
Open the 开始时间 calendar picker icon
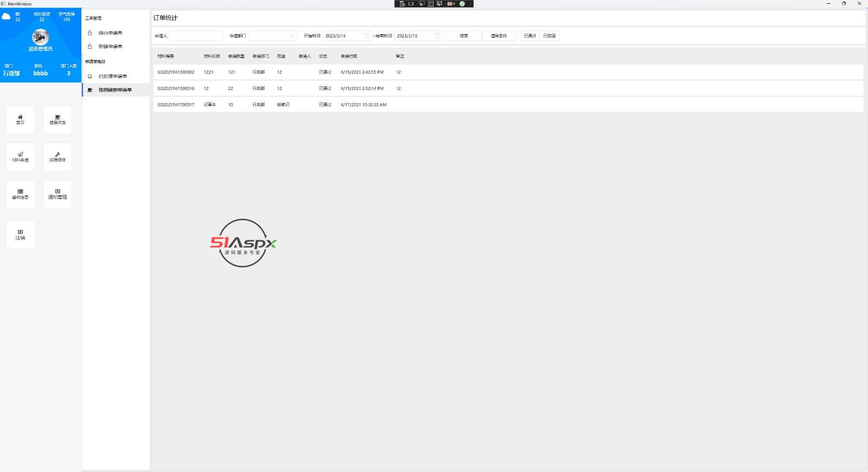(366, 36)
